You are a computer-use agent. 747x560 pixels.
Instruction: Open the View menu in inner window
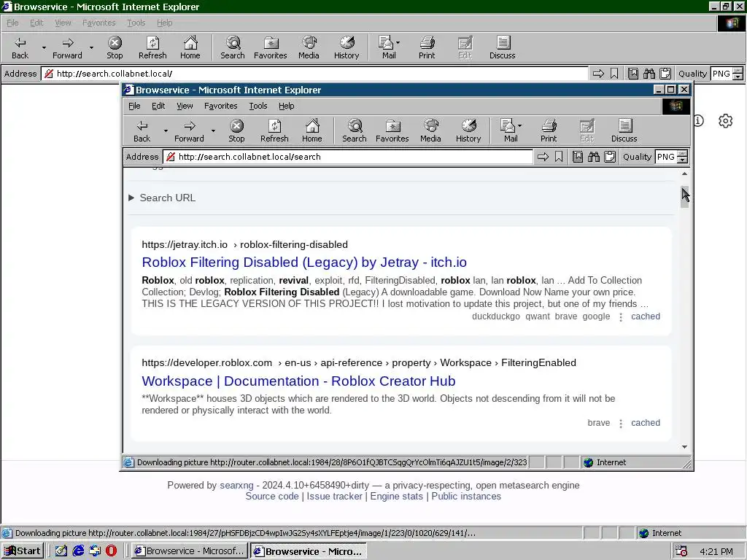coord(185,106)
